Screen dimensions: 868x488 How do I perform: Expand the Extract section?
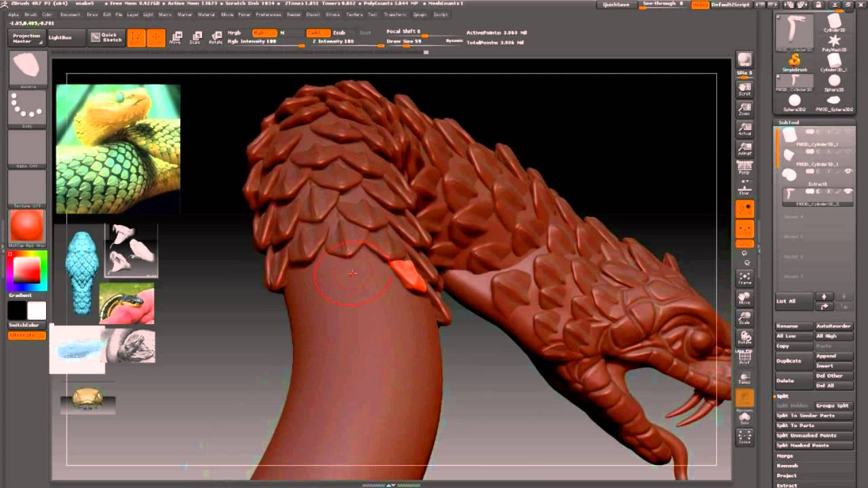787,485
